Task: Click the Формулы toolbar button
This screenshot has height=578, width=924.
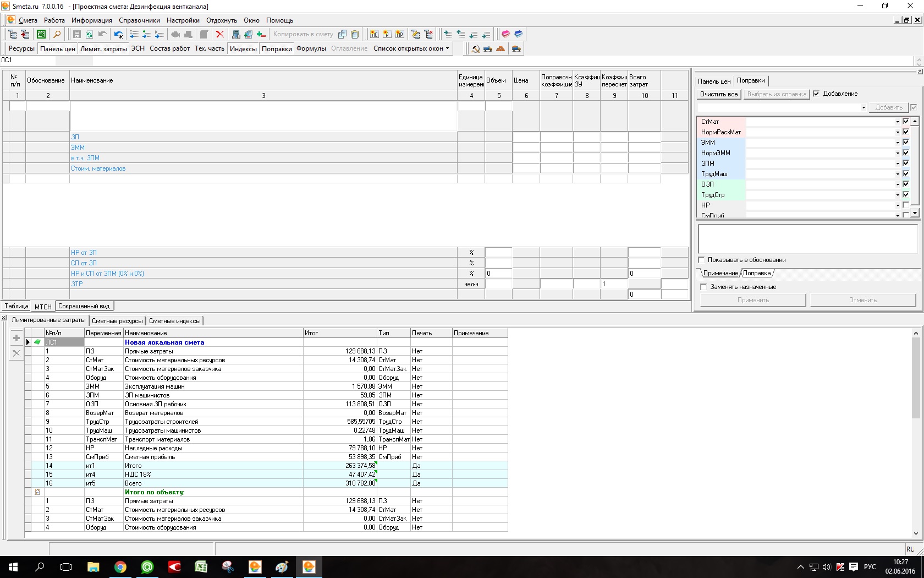Action: [x=311, y=48]
